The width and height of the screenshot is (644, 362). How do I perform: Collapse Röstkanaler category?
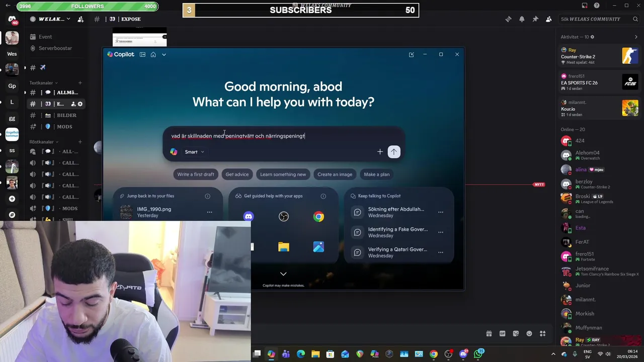click(44, 142)
